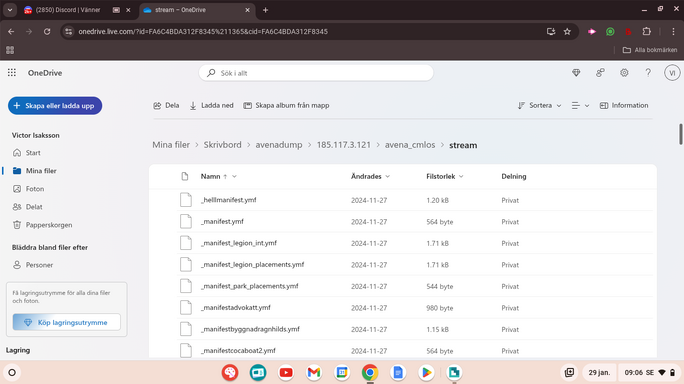
Task: Click Skapa album från mapp
Action: click(x=286, y=106)
